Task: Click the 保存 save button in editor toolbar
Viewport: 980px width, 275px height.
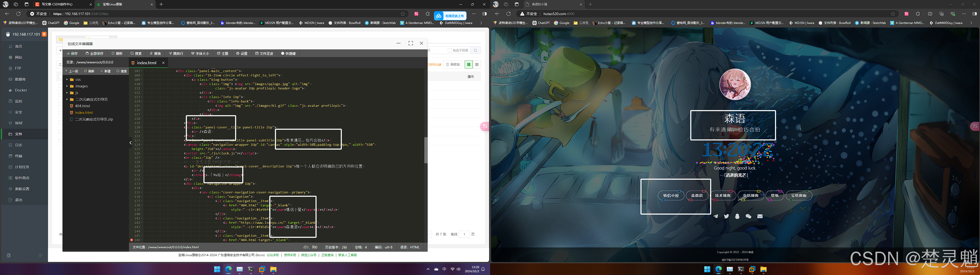Action: click(72, 54)
